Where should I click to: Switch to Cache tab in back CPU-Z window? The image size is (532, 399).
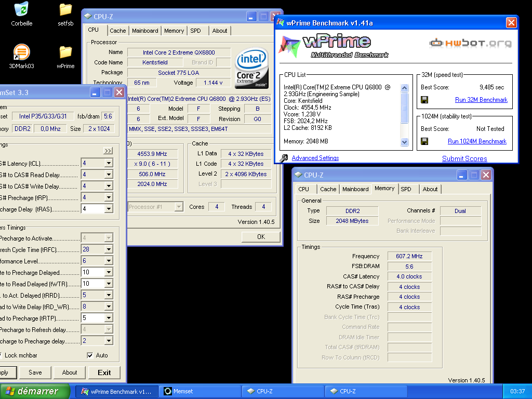[118, 31]
